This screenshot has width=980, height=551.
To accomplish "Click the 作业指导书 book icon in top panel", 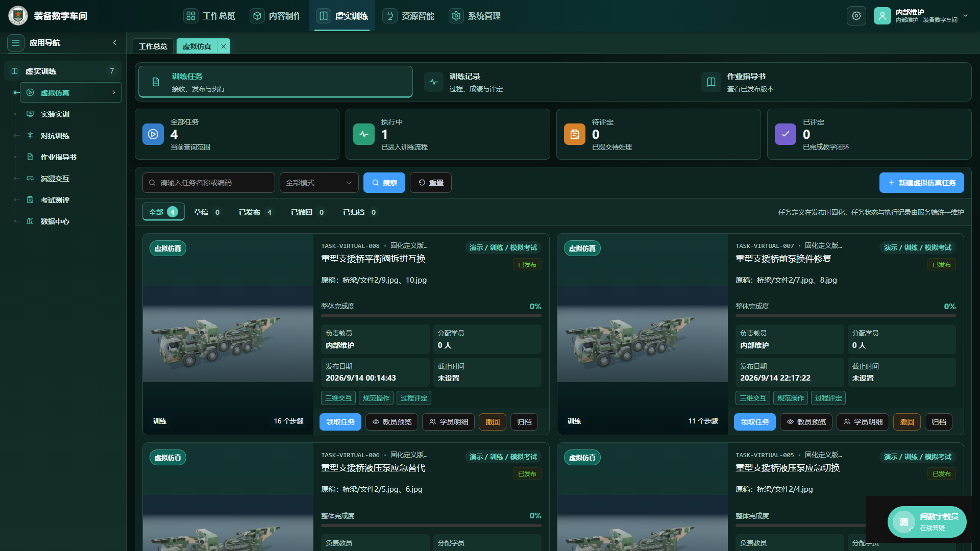I will click(711, 82).
